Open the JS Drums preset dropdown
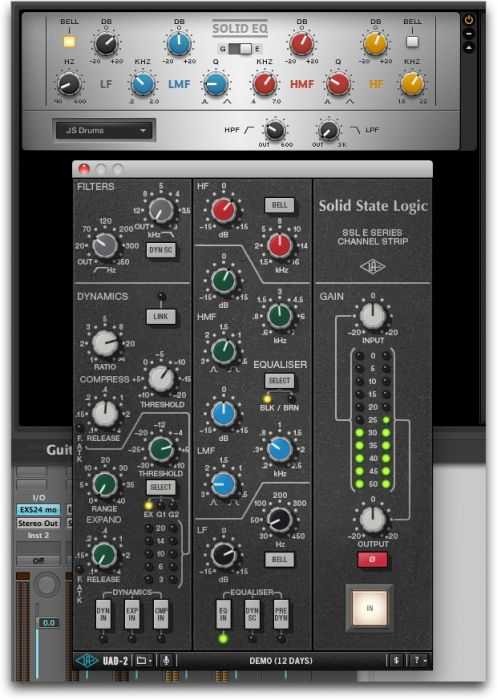 [x=104, y=130]
